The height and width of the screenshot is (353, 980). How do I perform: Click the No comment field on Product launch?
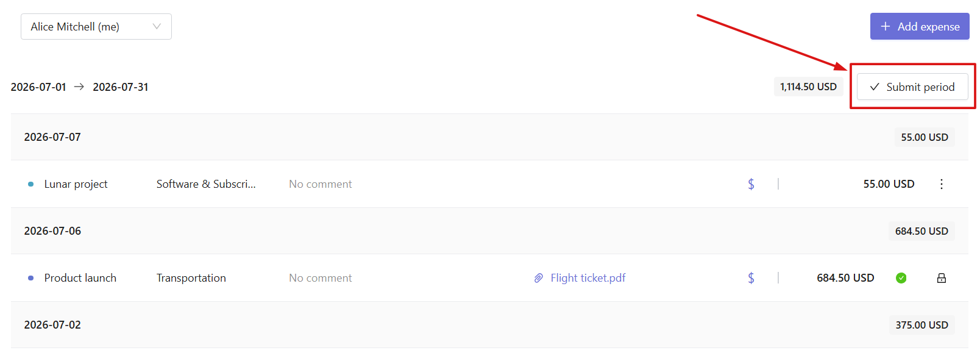321,278
